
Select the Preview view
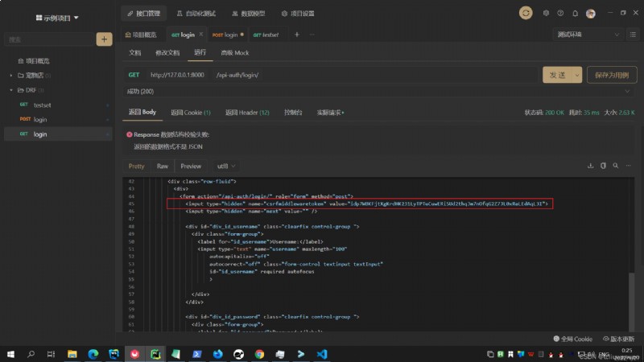click(x=191, y=167)
